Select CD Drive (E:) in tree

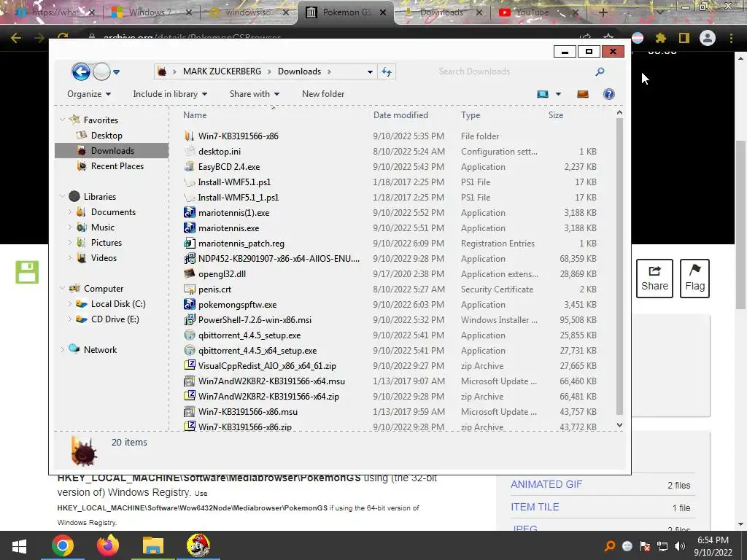tap(115, 319)
